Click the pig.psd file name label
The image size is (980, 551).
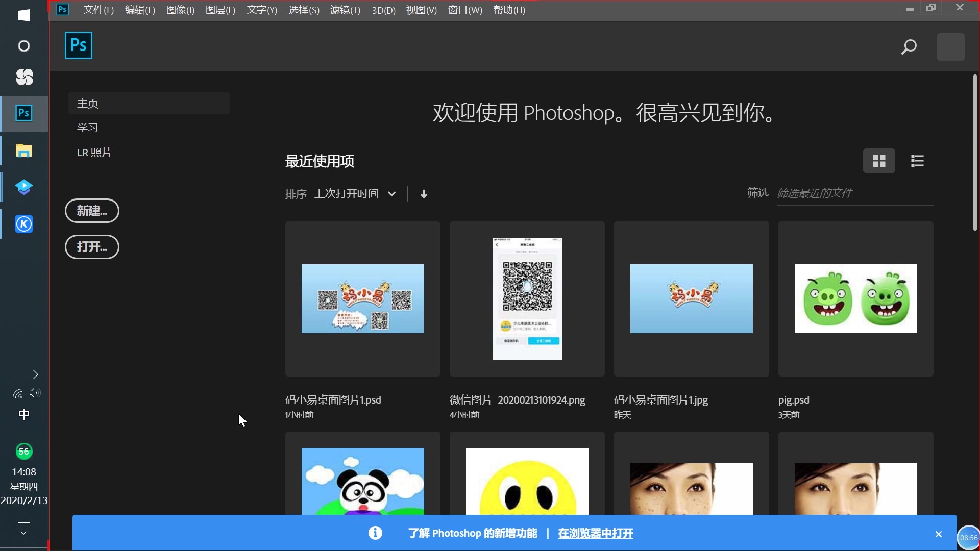794,400
